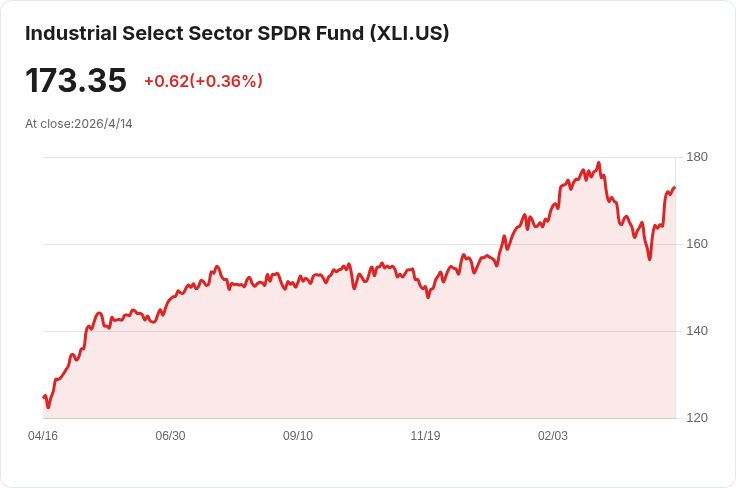Click the highest peak of the price line

pyautogui.click(x=599, y=163)
